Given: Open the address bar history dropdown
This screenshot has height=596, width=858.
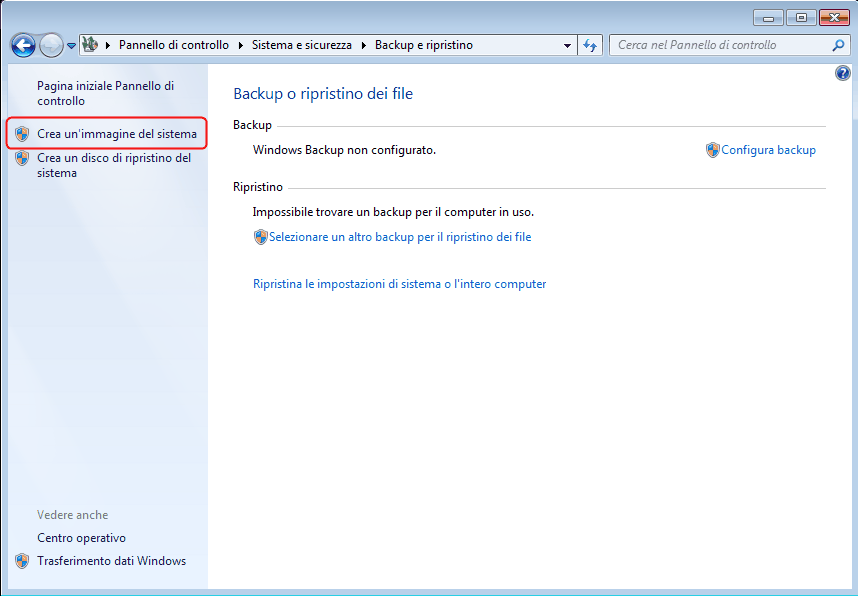Looking at the screenshot, I should pyautogui.click(x=567, y=45).
